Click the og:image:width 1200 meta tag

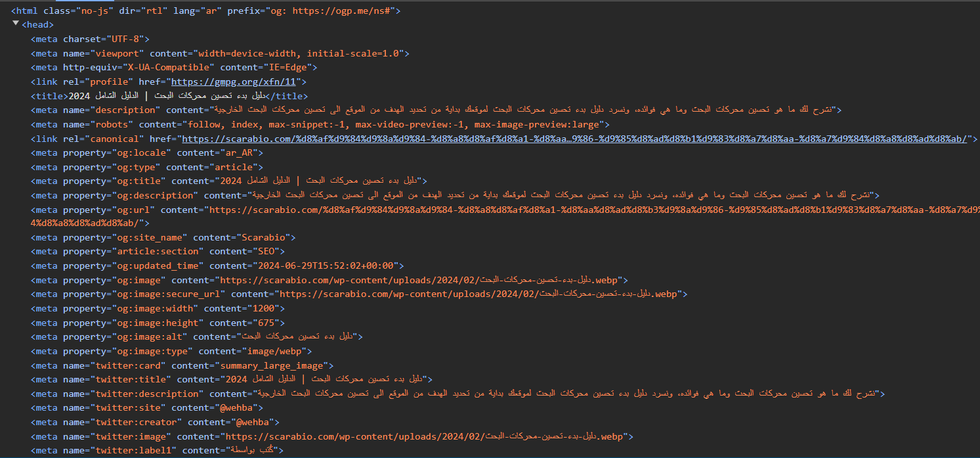point(158,308)
